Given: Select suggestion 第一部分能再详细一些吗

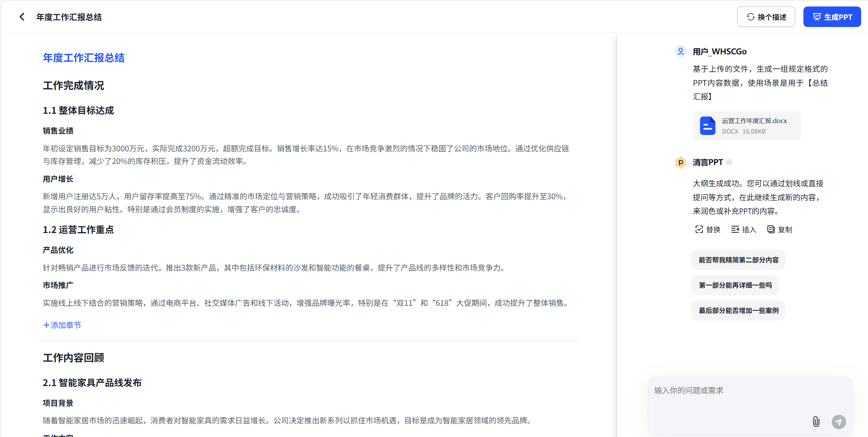Looking at the screenshot, I should point(735,285).
